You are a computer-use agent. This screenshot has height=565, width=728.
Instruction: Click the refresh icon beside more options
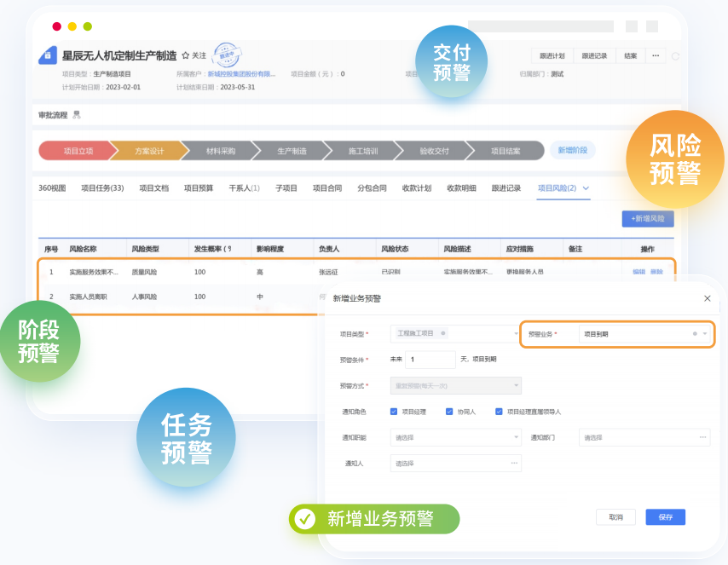675,56
